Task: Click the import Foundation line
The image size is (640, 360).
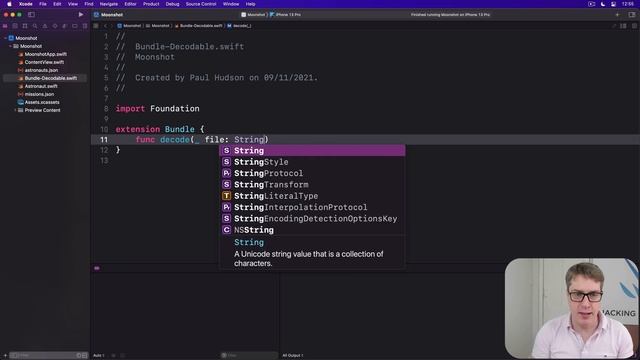Action: click(158, 109)
